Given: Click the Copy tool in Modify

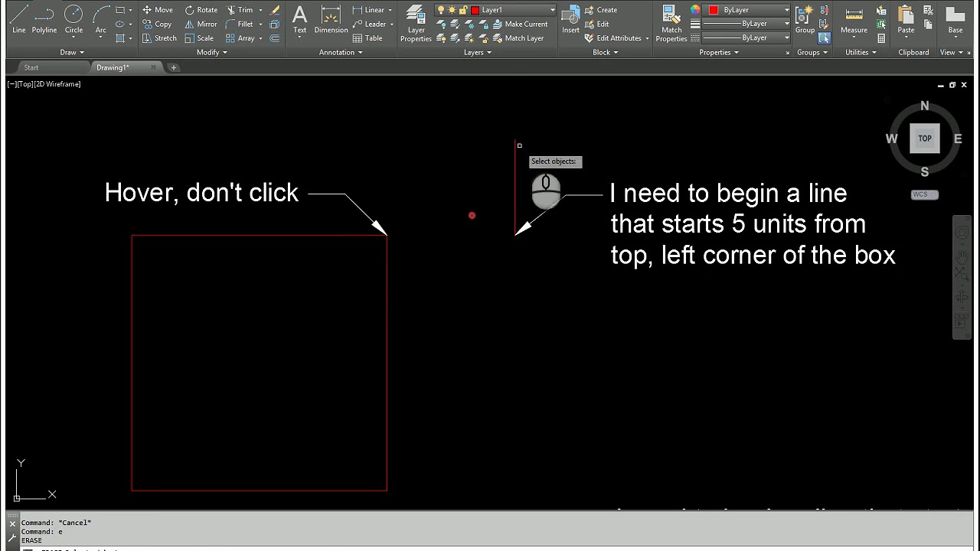Looking at the screenshot, I should (157, 24).
